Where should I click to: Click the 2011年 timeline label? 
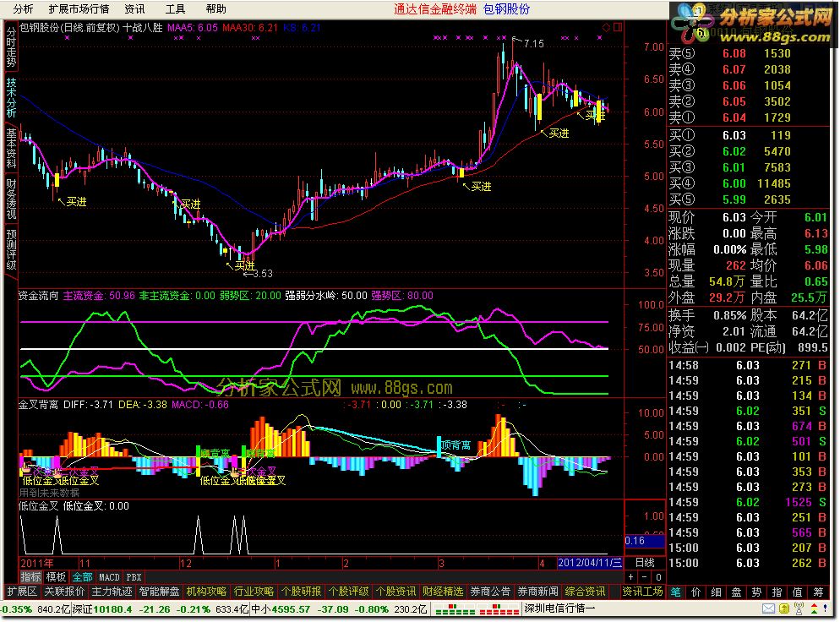coord(37,564)
